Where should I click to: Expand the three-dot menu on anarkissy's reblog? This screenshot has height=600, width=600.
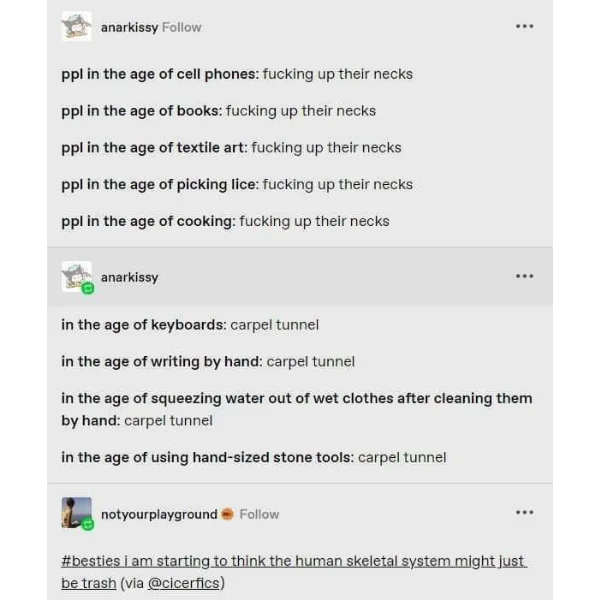[x=524, y=276]
